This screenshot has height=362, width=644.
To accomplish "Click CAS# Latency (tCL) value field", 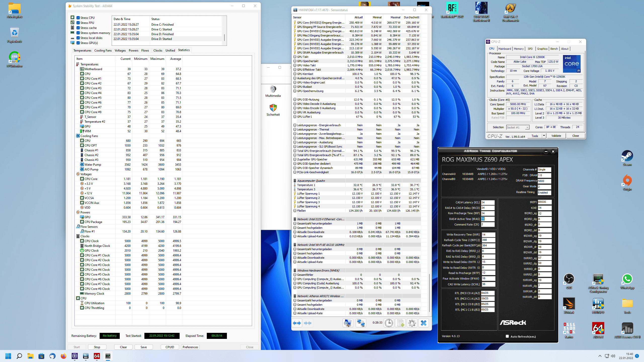I will point(488,202).
